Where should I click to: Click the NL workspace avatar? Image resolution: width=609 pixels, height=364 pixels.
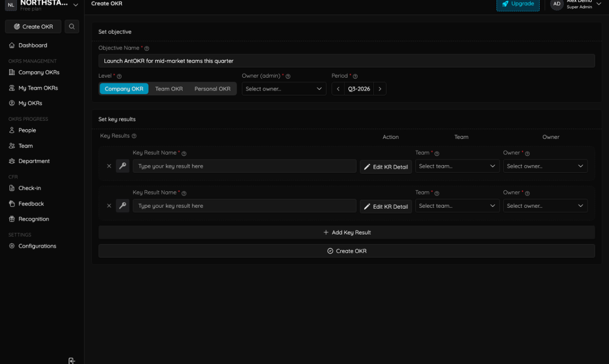coord(11,5)
